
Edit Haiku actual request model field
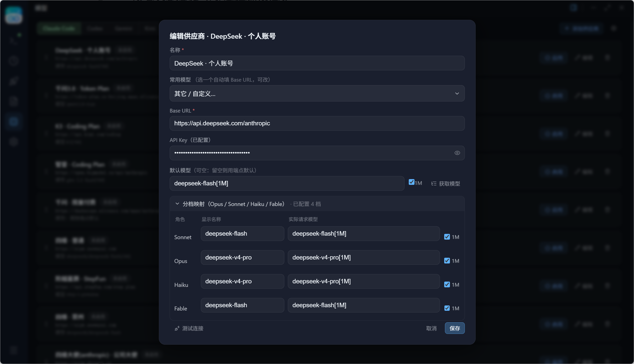pyautogui.click(x=364, y=281)
